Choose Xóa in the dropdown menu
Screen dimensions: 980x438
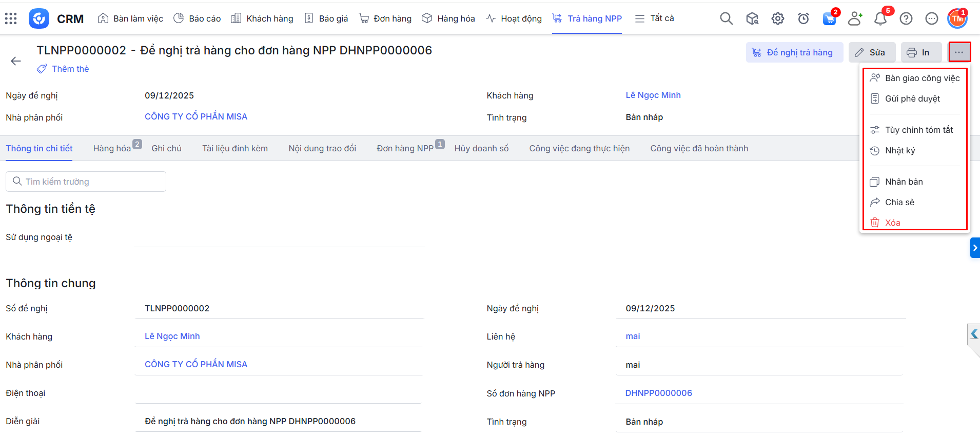(892, 223)
